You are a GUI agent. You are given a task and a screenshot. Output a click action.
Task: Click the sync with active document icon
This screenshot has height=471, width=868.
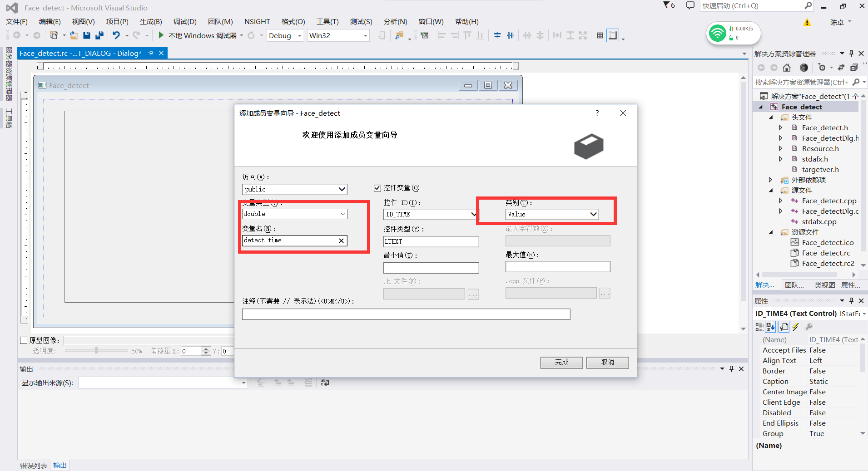(841, 68)
